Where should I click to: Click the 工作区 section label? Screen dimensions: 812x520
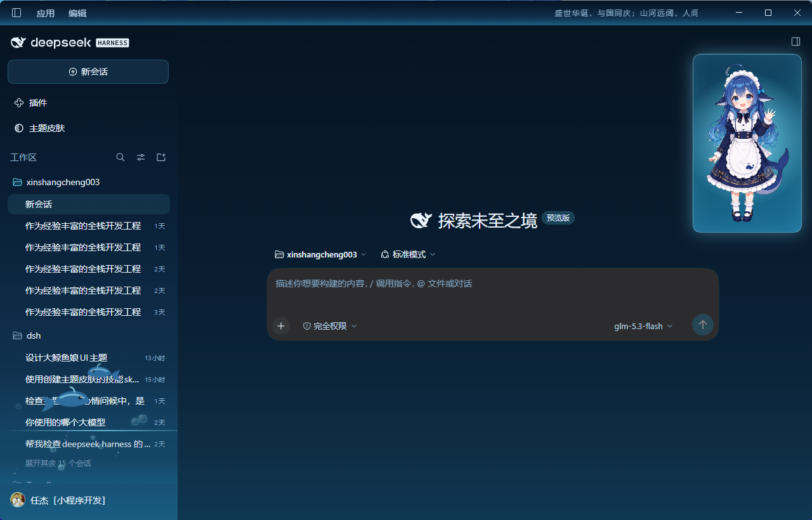pos(23,157)
